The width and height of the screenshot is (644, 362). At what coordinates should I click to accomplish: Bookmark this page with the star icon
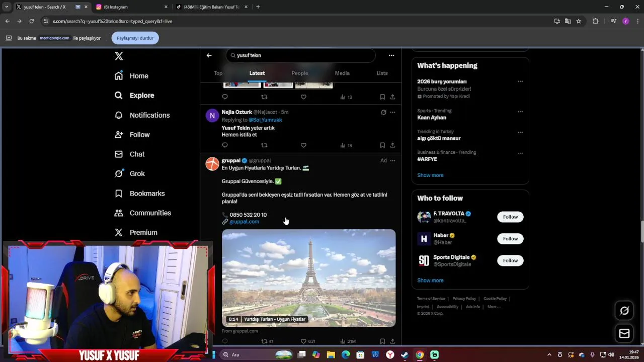(579, 21)
